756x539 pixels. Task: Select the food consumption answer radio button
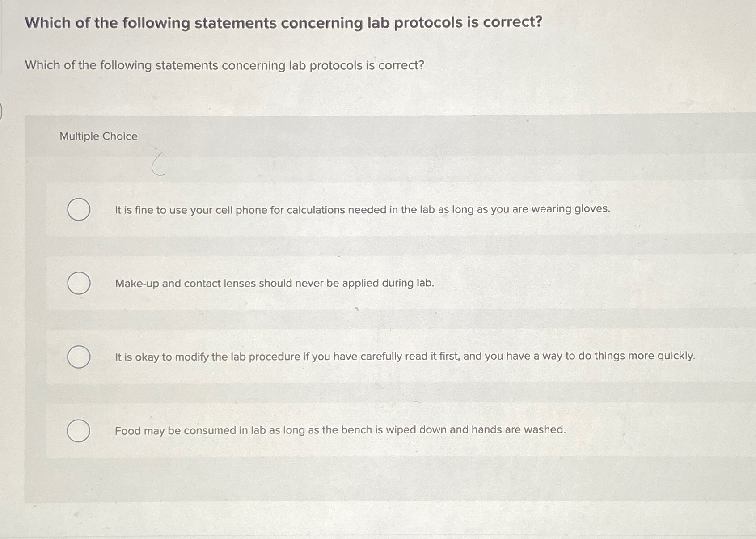tap(78, 431)
